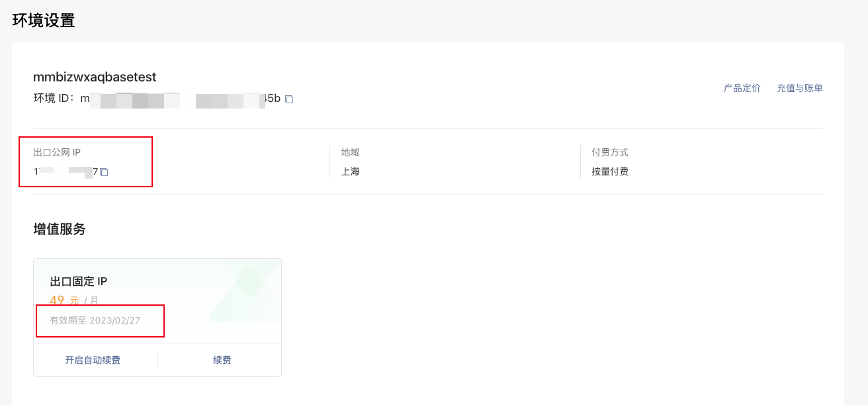Select the 出口固定 IP service card title

79,281
